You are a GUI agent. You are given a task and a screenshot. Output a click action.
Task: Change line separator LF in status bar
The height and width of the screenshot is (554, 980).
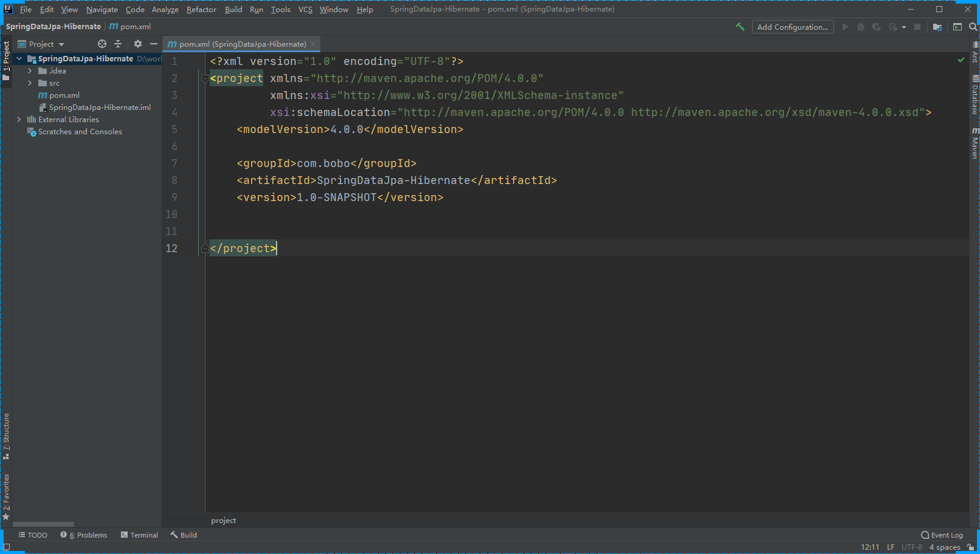point(891,547)
